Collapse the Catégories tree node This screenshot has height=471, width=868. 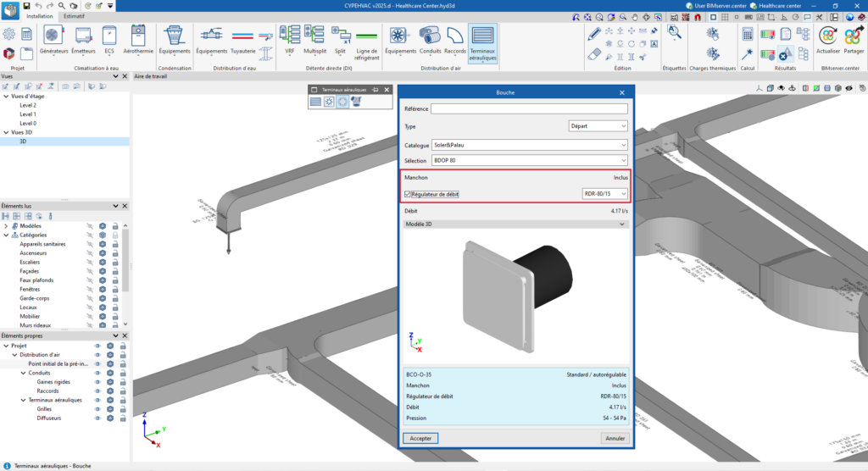tap(6, 235)
